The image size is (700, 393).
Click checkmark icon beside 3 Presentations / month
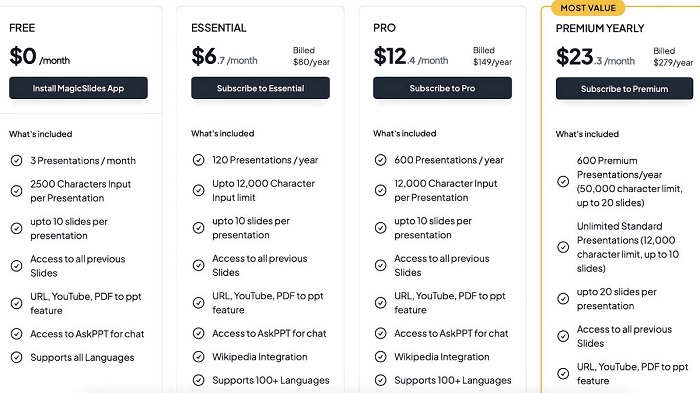pyautogui.click(x=17, y=160)
